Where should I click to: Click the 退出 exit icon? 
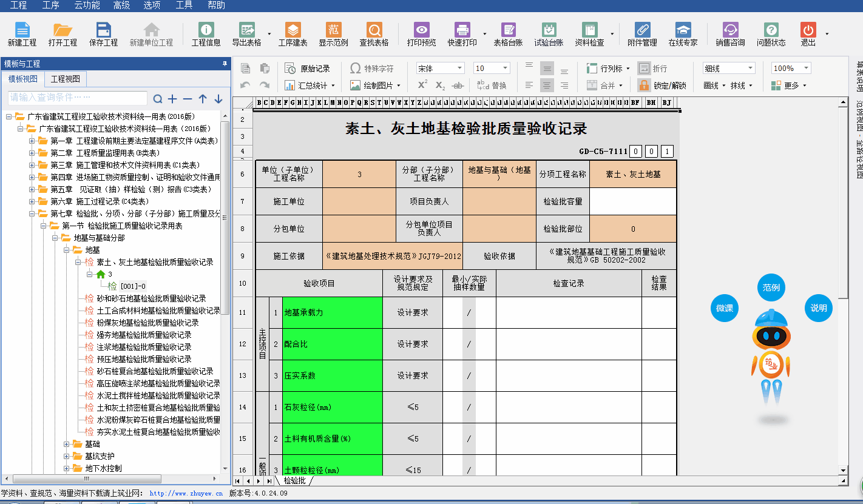808,34
